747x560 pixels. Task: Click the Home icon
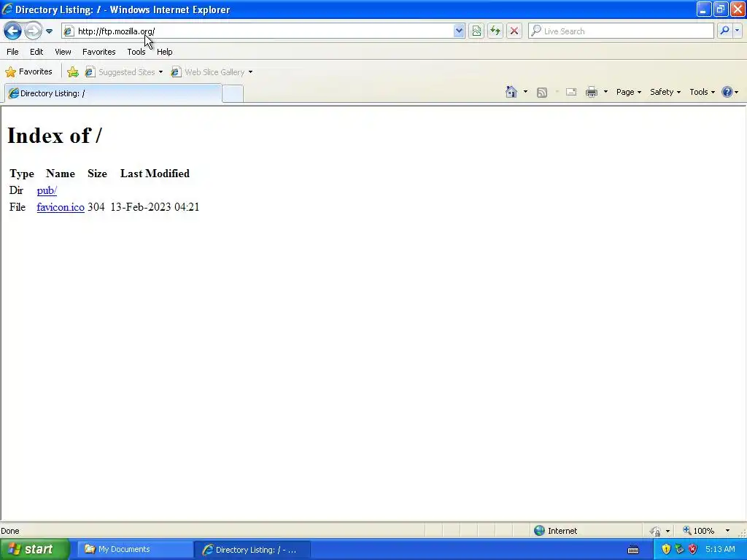tap(511, 92)
